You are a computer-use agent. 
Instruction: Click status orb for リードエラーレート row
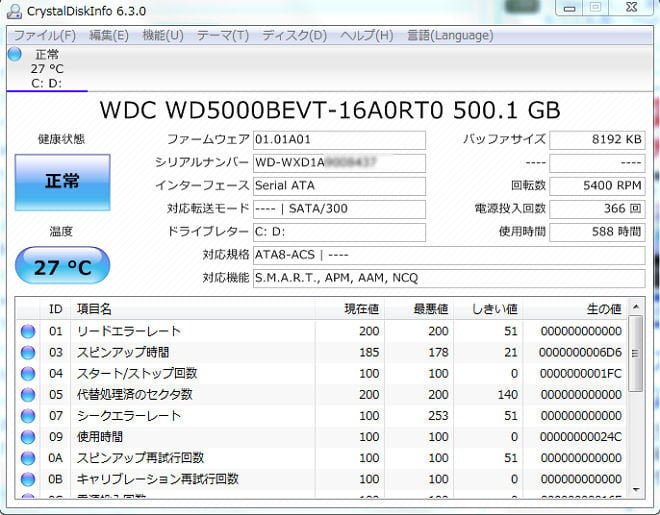pyautogui.click(x=28, y=331)
